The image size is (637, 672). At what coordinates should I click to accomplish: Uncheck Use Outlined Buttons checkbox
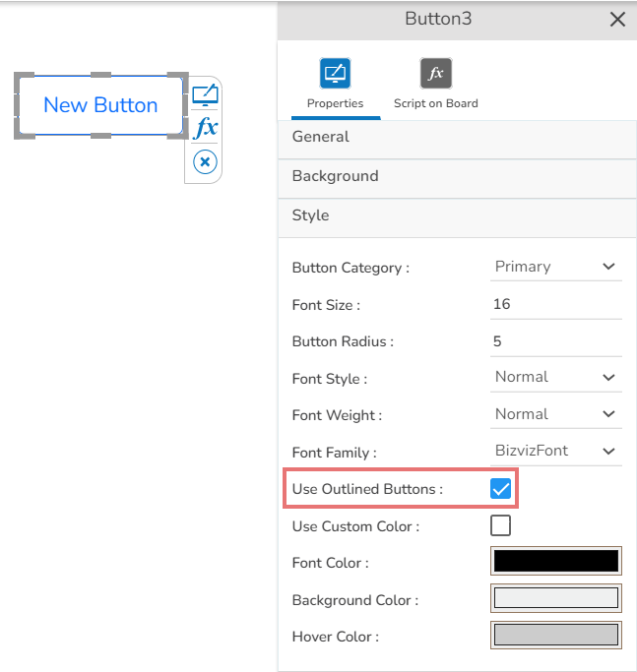[500, 489]
